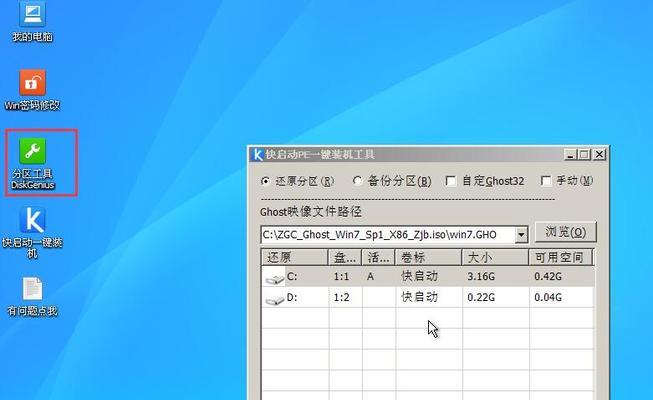
Task: Click the 盘... column header
Action: 345,258
